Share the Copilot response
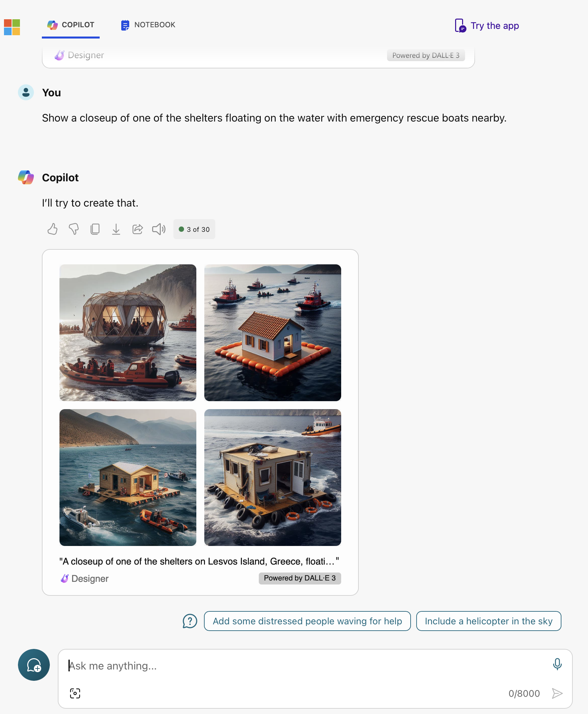588x714 pixels. 138,229
